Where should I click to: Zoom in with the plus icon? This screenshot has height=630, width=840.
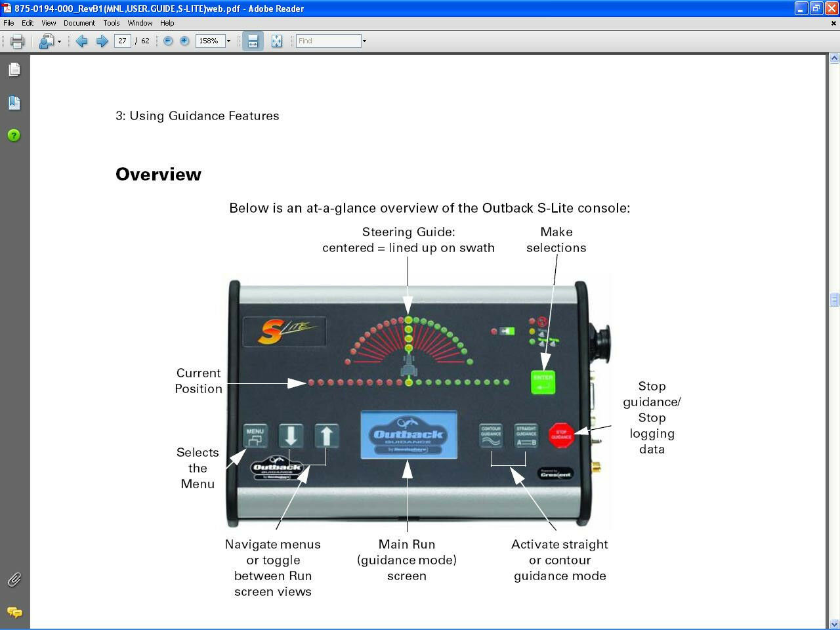[184, 41]
